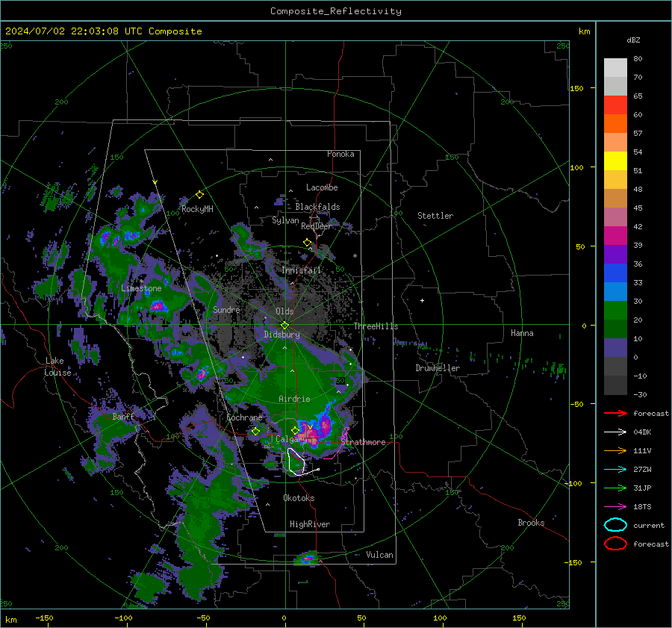
Task: Click yellow diamond marker above Calgary label
Action: click(295, 430)
